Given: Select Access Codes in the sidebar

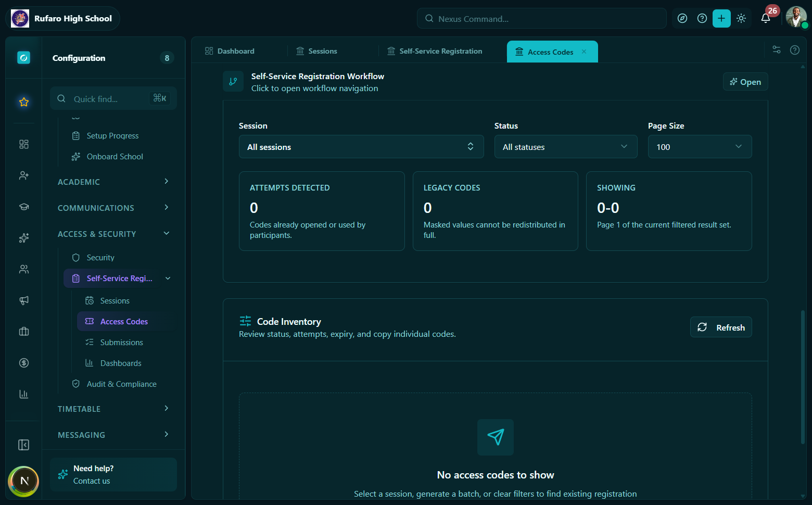Looking at the screenshot, I should tap(124, 322).
